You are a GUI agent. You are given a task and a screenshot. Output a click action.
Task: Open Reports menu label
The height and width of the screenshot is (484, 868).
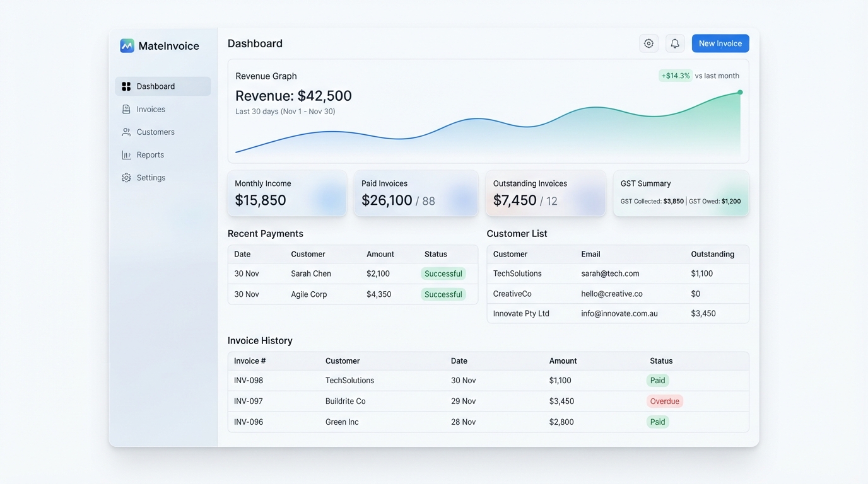click(150, 155)
